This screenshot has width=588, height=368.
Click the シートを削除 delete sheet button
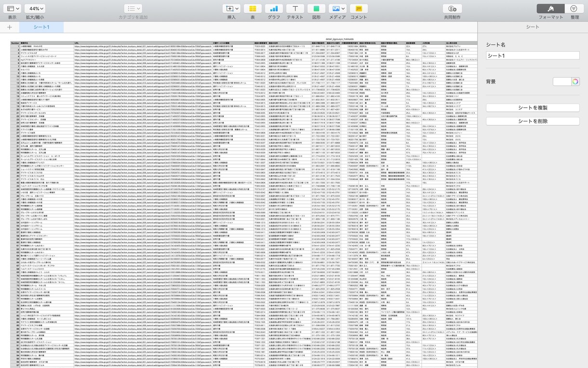point(533,121)
